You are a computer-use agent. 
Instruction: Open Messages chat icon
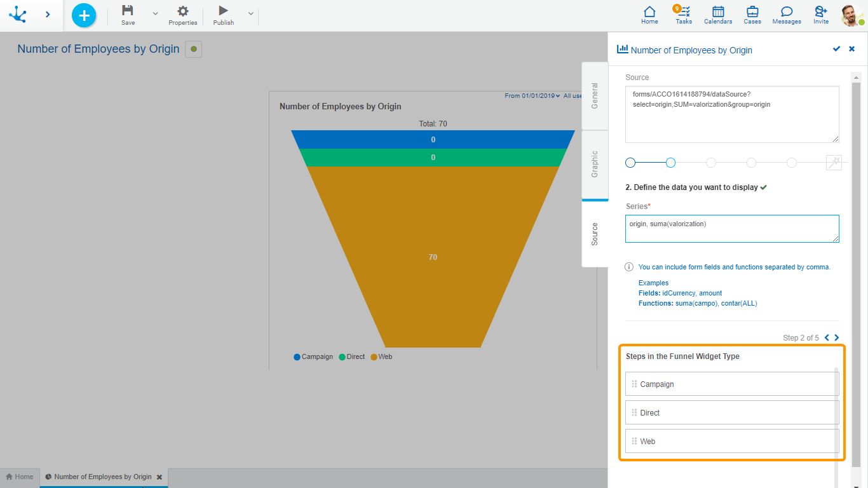[x=787, y=12]
